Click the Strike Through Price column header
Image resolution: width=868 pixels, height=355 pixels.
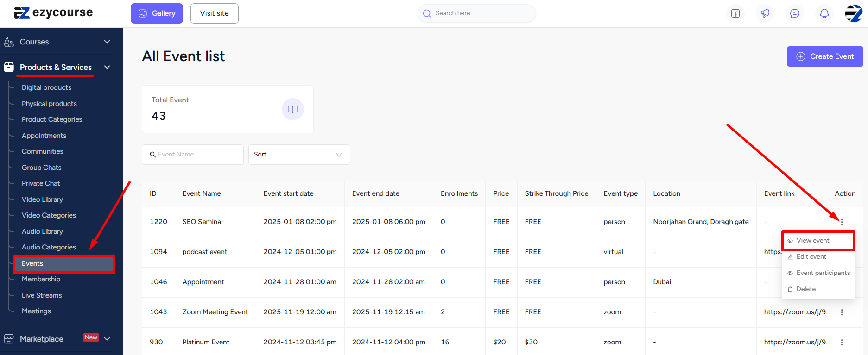pyautogui.click(x=557, y=193)
